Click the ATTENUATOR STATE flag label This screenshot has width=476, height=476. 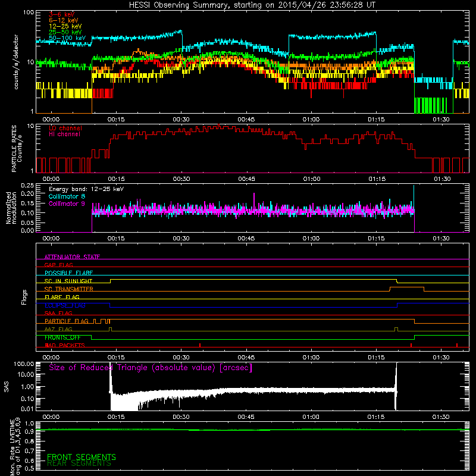(x=72, y=257)
